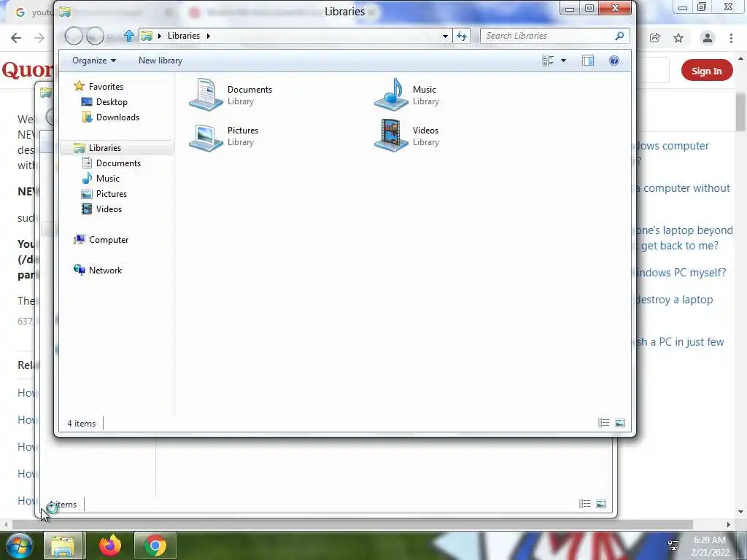Open the Videos library icon
The height and width of the screenshot is (560, 747).
click(391, 136)
